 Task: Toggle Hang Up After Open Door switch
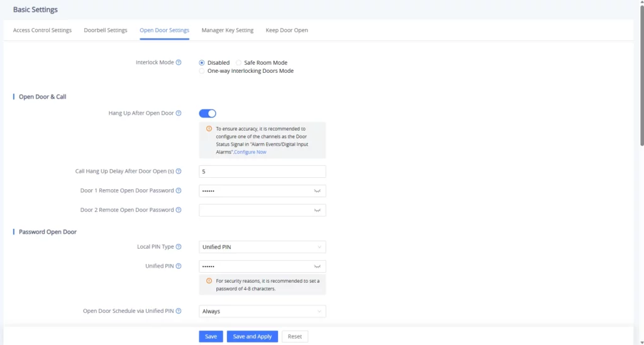(208, 113)
